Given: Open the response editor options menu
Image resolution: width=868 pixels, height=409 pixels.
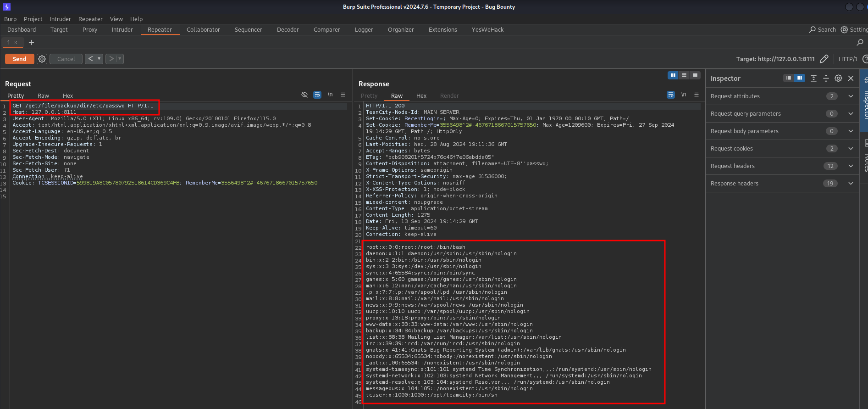Looking at the screenshot, I should coord(697,95).
